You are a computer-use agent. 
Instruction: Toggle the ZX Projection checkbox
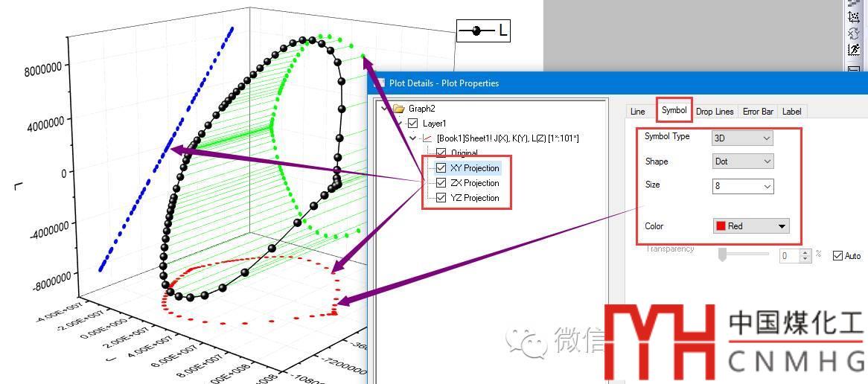[x=441, y=182]
